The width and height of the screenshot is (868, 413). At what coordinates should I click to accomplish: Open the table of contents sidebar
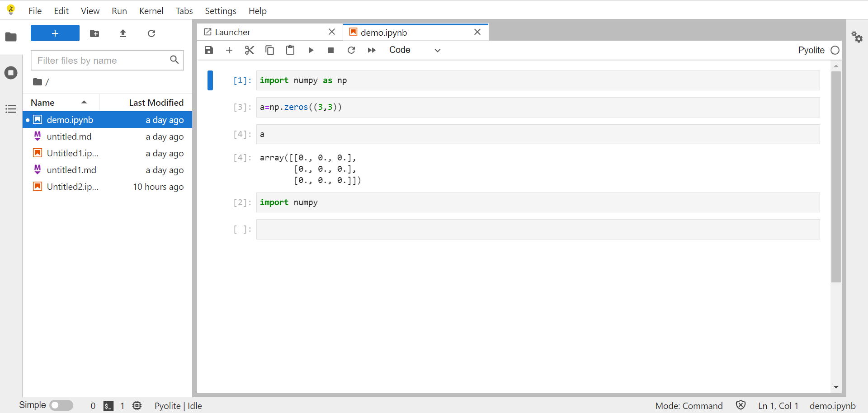[x=11, y=109]
